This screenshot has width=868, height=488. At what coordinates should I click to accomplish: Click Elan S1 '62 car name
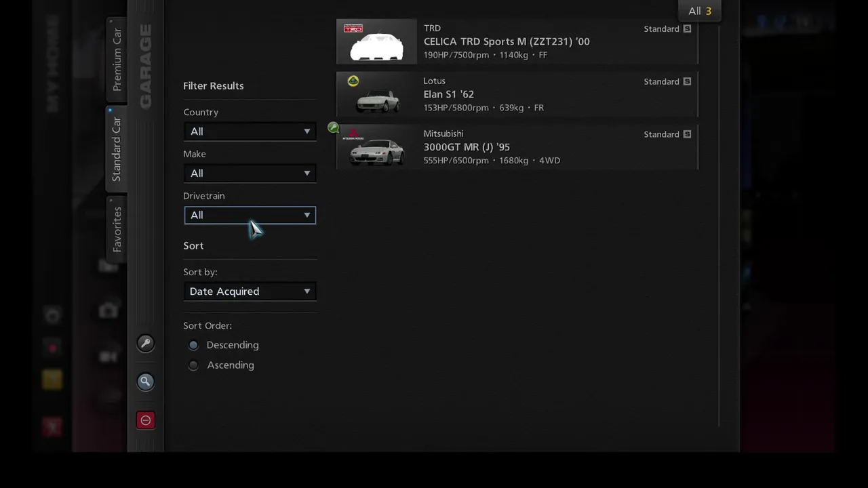click(449, 94)
